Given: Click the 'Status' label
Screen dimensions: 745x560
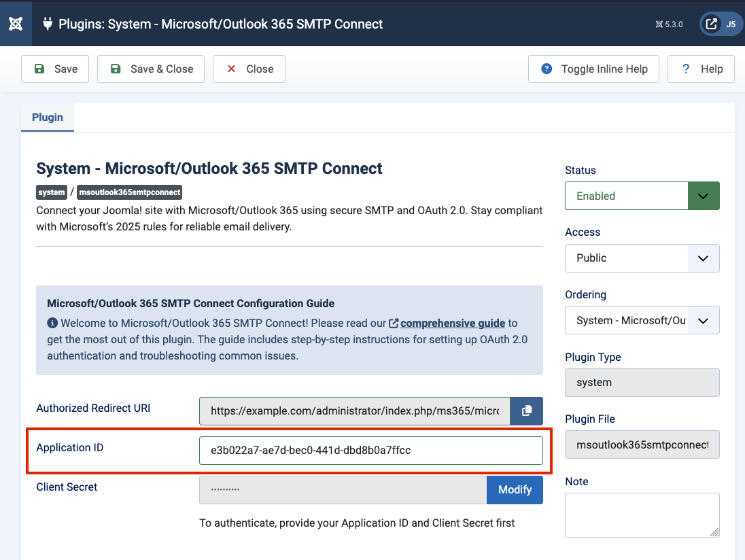Looking at the screenshot, I should 580,170.
